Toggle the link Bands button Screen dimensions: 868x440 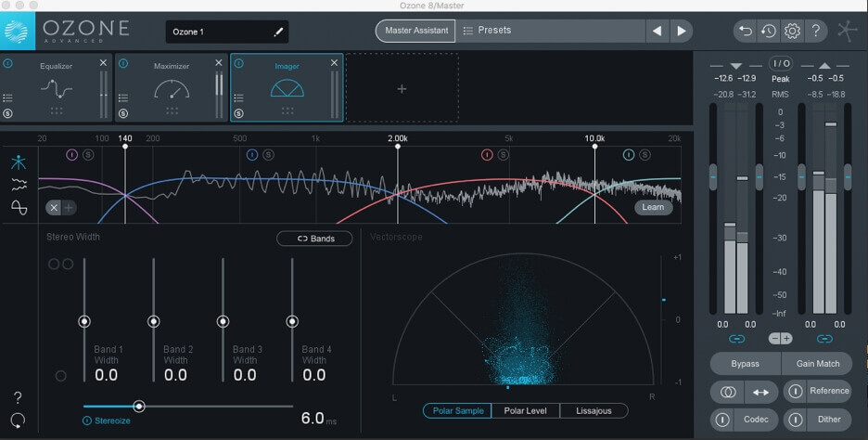pos(314,239)
